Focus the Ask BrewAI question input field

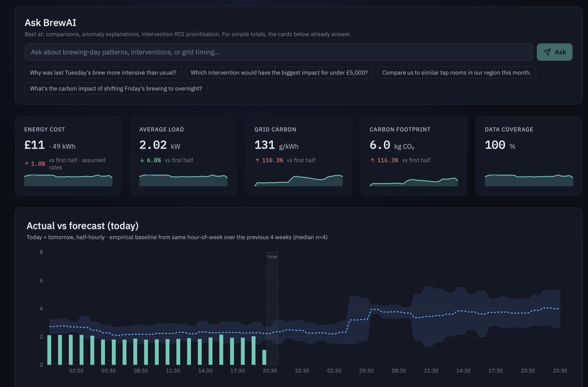click(279, 52)
